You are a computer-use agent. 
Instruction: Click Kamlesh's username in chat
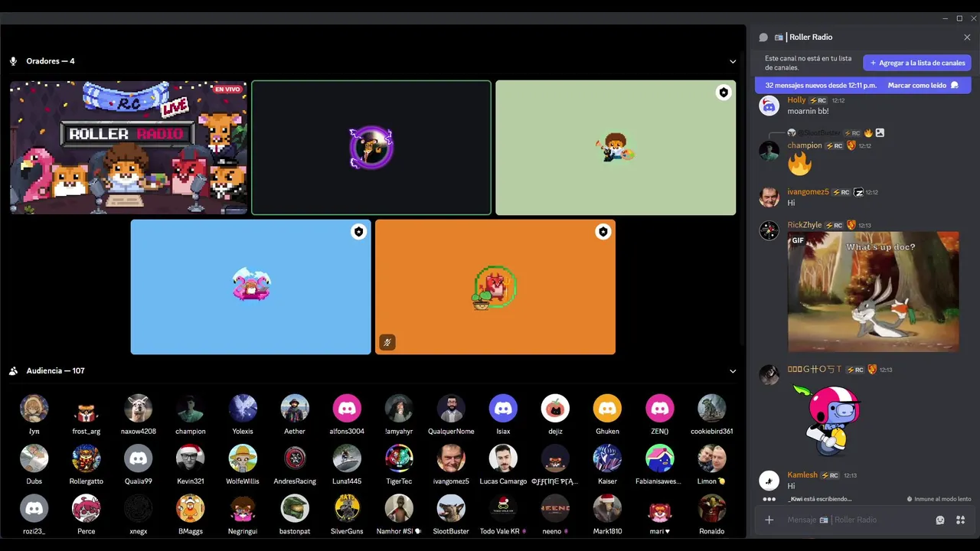click(802, 474)
